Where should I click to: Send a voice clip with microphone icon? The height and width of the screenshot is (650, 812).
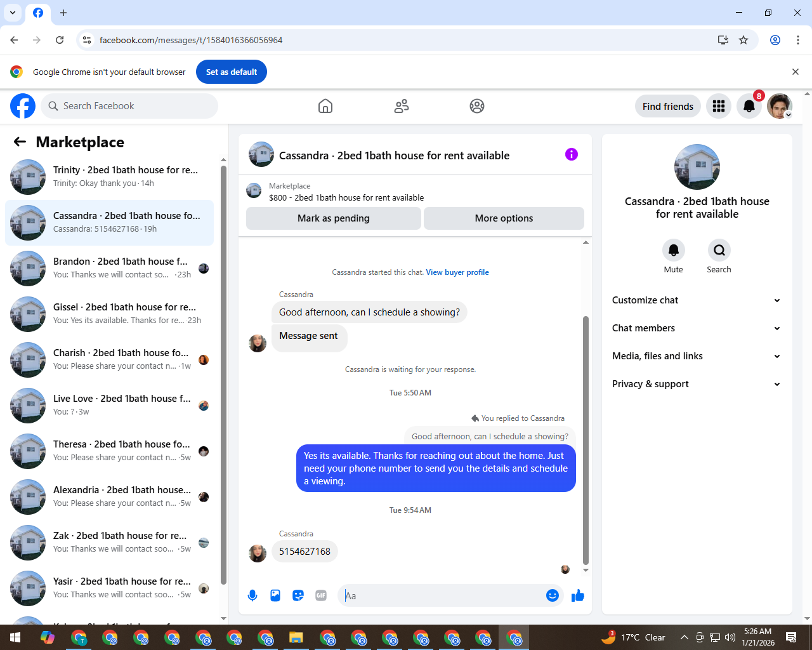(x=252, y=595)
